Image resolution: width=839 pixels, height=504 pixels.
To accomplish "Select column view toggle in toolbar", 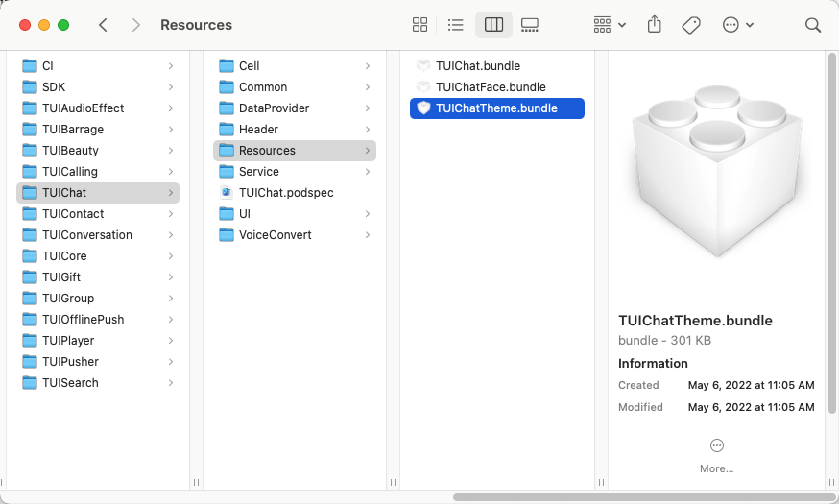I will pyautogui.click(x=493, y=25).
